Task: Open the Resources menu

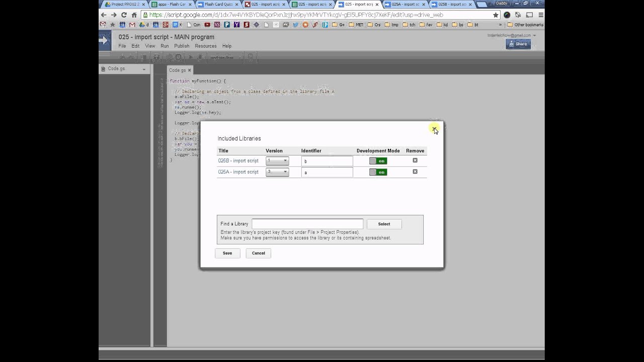Action: click(x=206, y=46)
